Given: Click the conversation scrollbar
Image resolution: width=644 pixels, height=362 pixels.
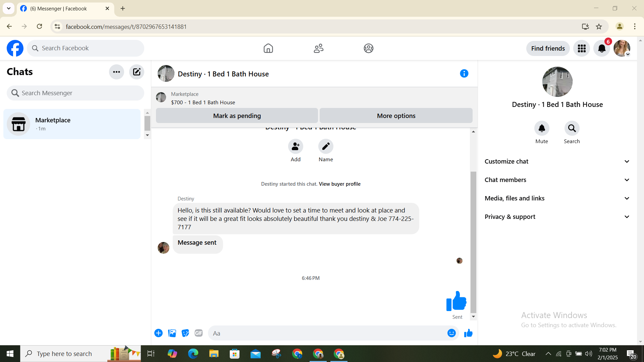Looking at the screenshot, I should click(473, 241).
